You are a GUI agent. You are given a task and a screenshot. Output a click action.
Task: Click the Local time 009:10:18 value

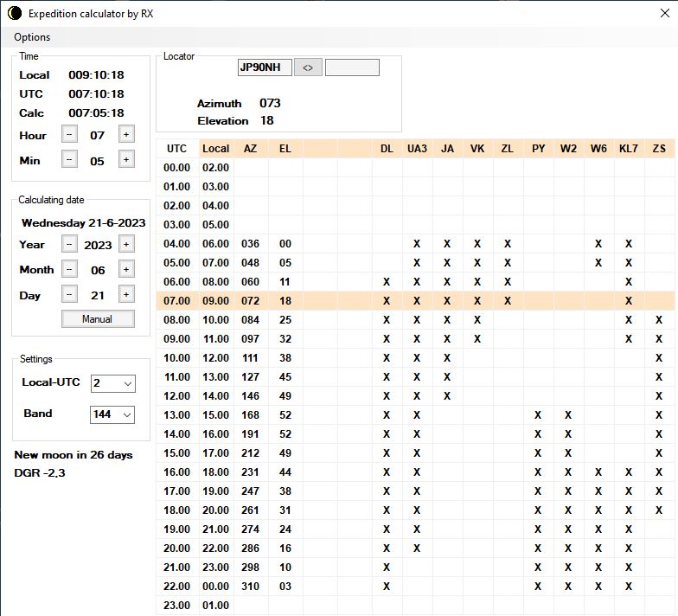pos(97,74)
